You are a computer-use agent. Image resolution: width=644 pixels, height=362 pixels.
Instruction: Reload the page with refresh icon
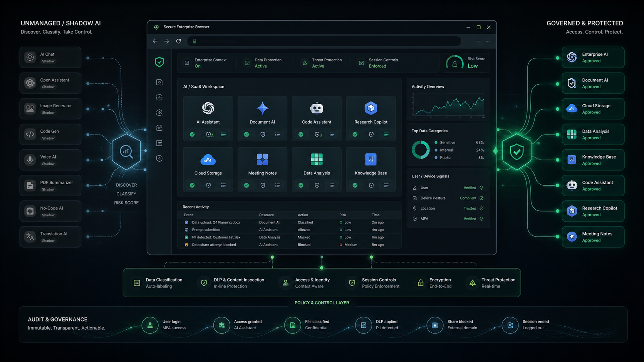point(178,41)
